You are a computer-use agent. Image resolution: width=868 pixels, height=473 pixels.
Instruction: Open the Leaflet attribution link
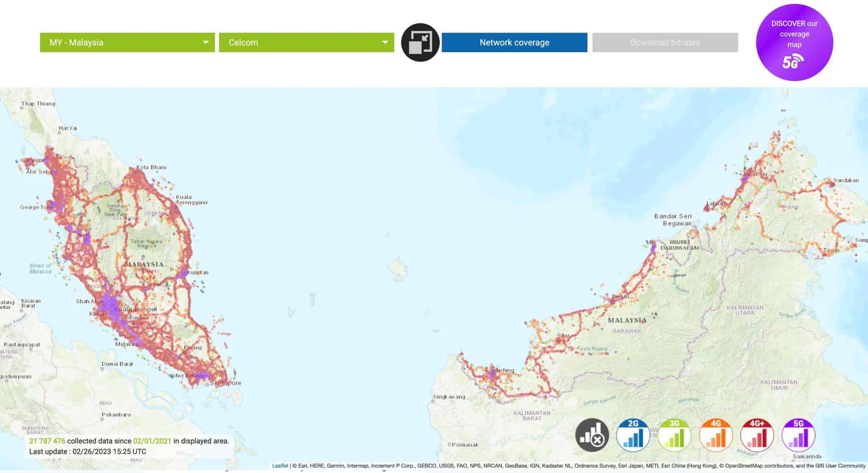[x=280, y=466]
